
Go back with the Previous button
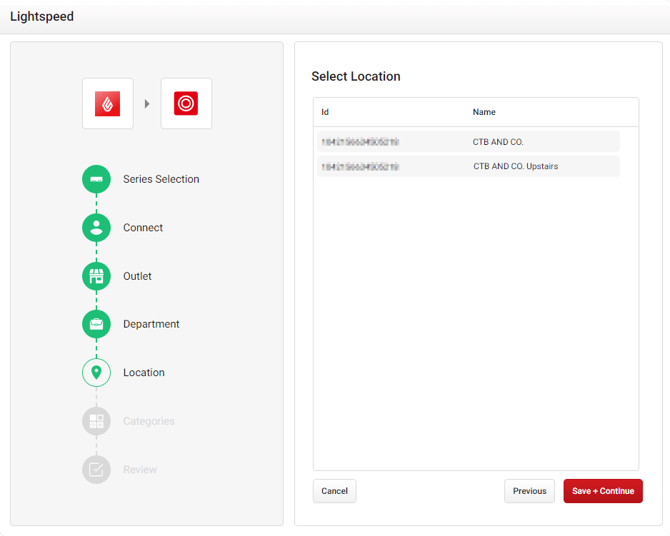[529, 491]
